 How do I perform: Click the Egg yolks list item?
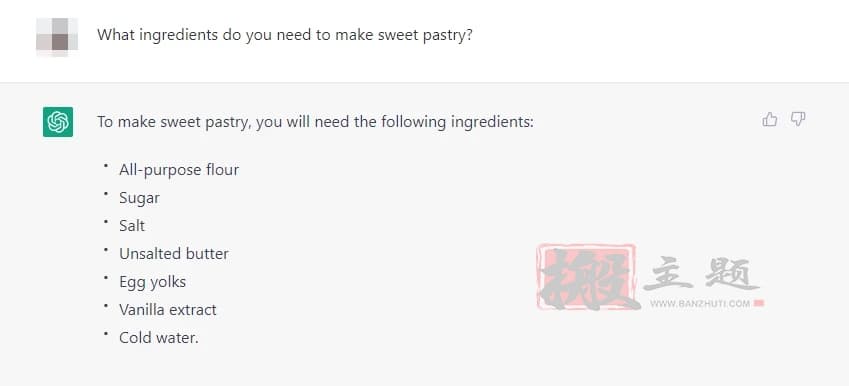(x=152, y=282)
